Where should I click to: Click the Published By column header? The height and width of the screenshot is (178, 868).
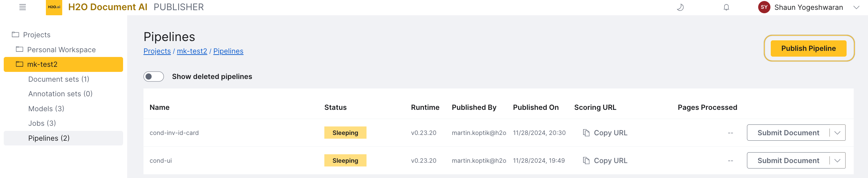(474, 107)
